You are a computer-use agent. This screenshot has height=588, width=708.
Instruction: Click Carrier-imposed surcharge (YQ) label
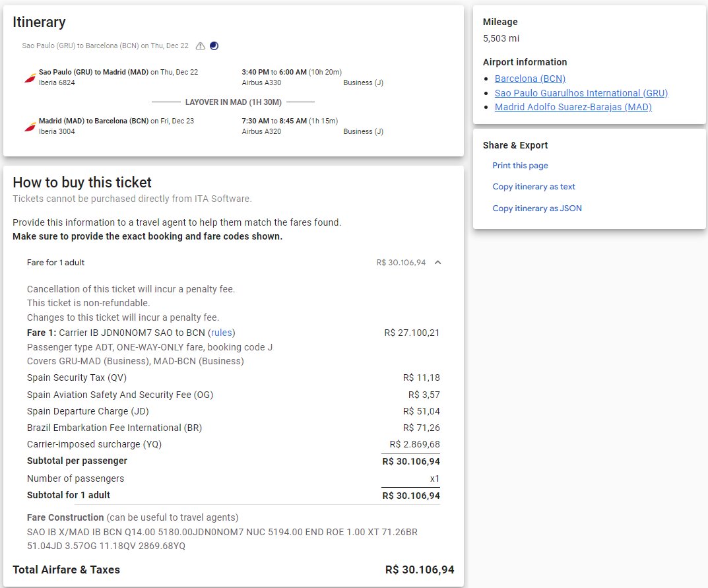coord(94,444)
